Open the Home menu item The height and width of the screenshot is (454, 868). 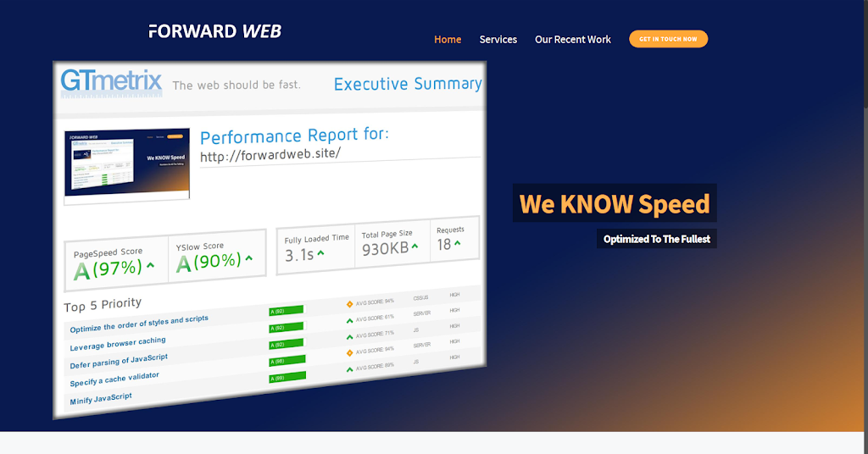tap(448, 39)
